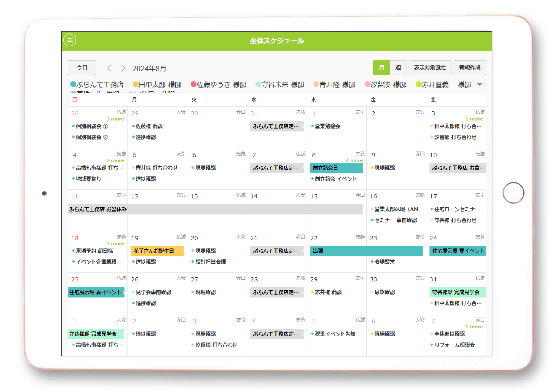Switch to 月 month view

click(x=381, y=68)
